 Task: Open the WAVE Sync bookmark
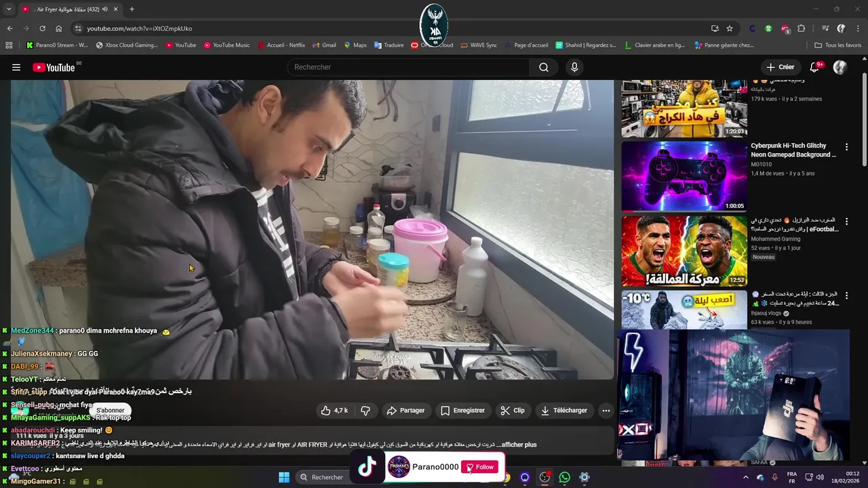(478, 45)
